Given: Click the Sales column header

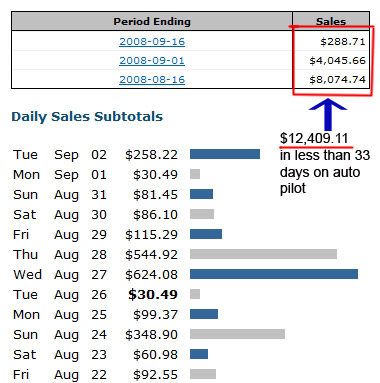Looking at the screenshot, I should coord(331,21).
